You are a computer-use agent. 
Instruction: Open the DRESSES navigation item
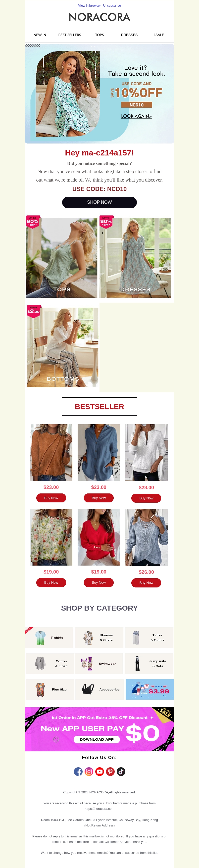coord(129,35)
